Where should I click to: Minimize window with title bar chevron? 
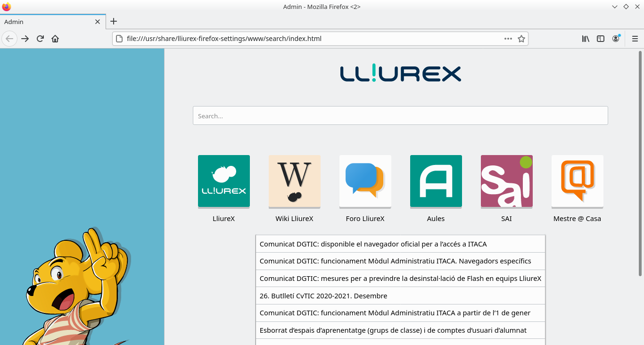615,7
